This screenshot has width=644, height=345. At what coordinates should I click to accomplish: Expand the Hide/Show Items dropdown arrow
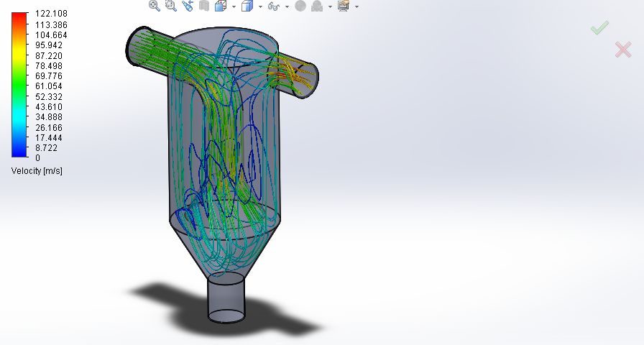[287, 6]
